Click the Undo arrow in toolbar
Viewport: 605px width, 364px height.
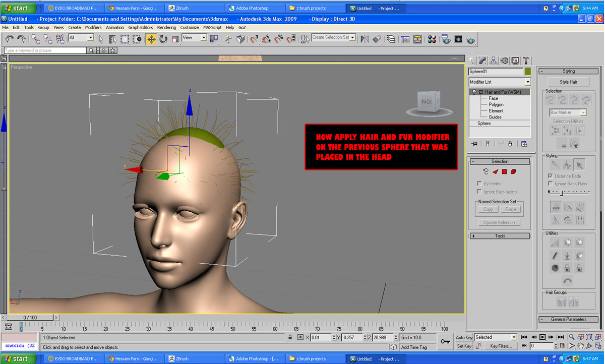pyautogui.click(x=10, y=39)
